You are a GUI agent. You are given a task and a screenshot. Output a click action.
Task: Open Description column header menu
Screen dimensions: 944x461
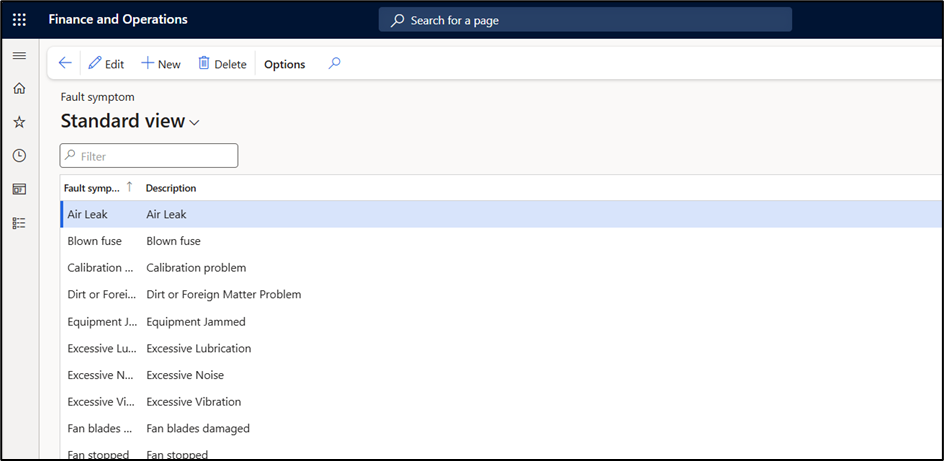[171, 188]
